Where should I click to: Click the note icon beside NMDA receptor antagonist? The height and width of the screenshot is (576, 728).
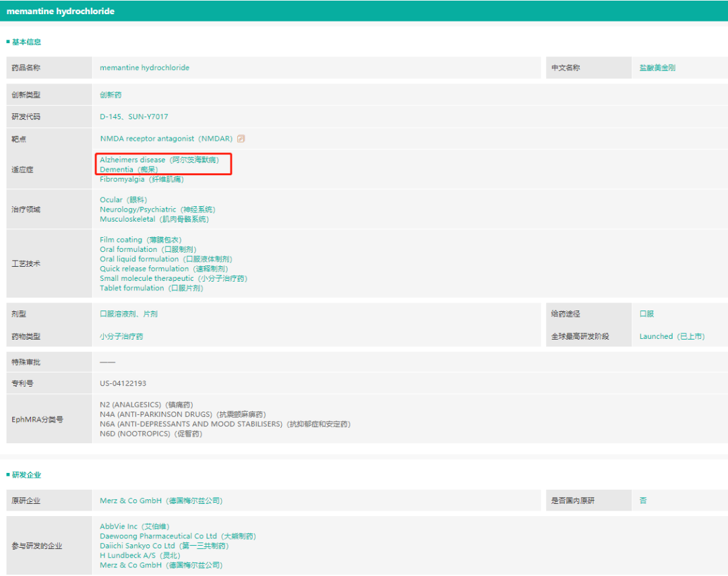coord(241,139)
